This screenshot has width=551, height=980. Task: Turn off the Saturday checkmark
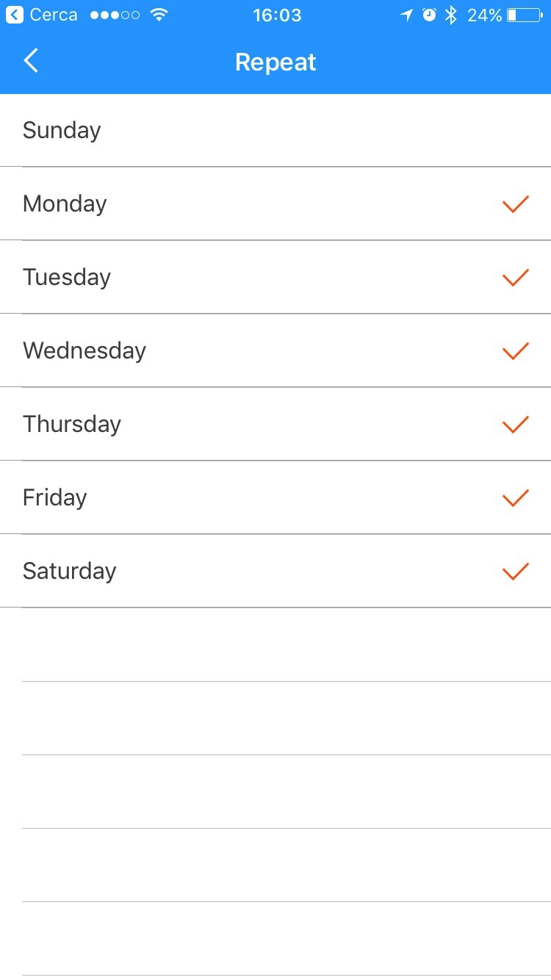coord(515,572)
